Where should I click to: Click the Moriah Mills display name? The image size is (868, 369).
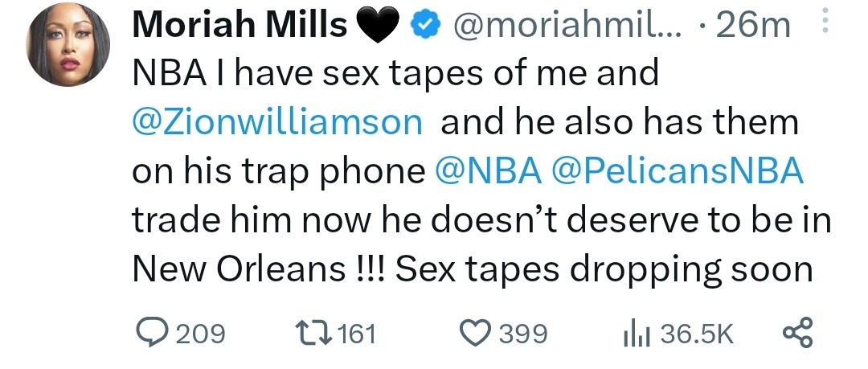click(240, 27)
